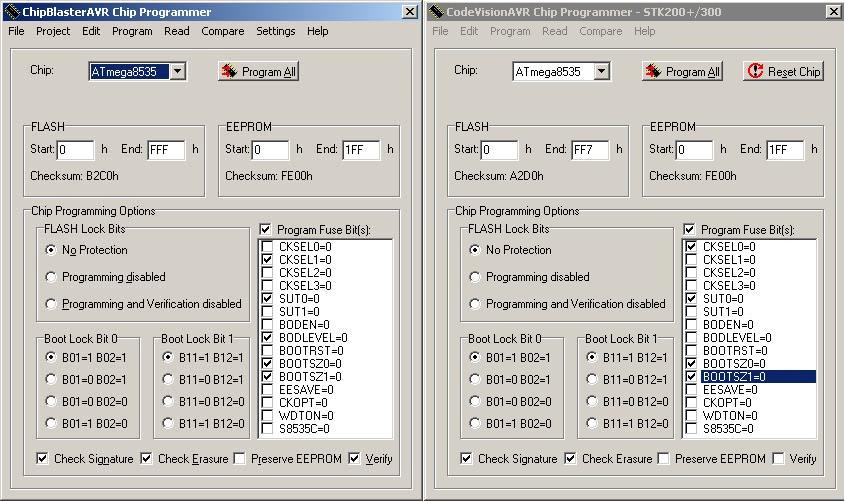Click the CodeVisionAVR title bar icon
This screenshot has height=501, width=845.
(x=436, y=12)
